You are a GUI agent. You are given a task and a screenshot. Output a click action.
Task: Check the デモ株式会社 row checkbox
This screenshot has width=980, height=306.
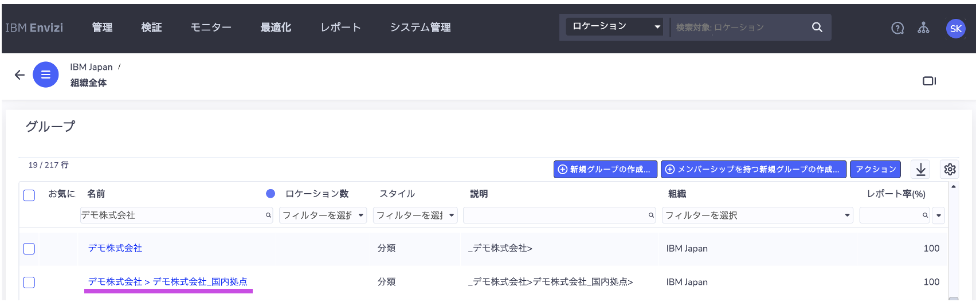(29, 249)
